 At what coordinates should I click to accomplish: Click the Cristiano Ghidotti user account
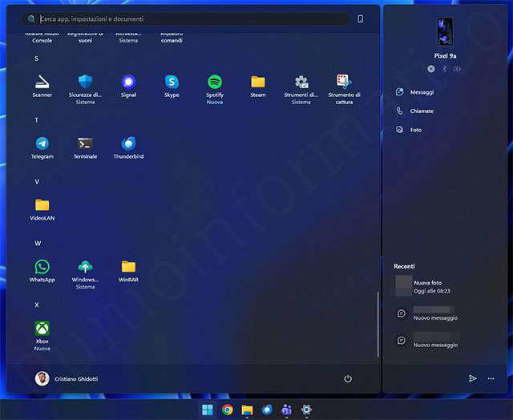click(x=67, y=379)
